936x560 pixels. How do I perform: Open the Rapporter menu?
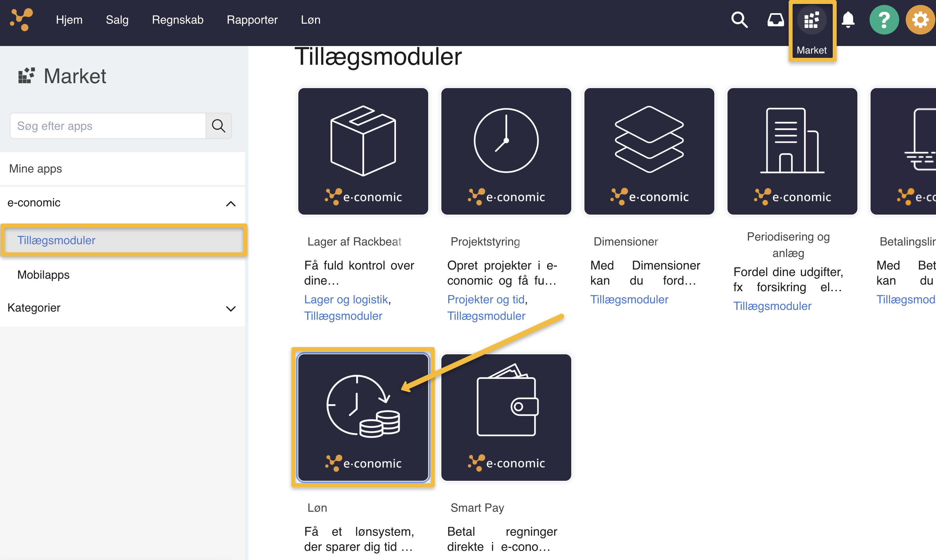(x=252, y=20)
